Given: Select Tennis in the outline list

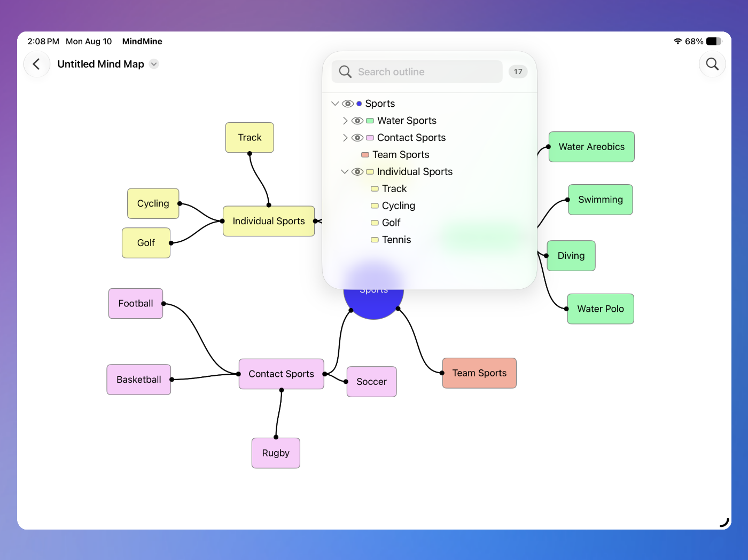Looking at the screenshot, I should pyautogui.click(x=396, y=240).
